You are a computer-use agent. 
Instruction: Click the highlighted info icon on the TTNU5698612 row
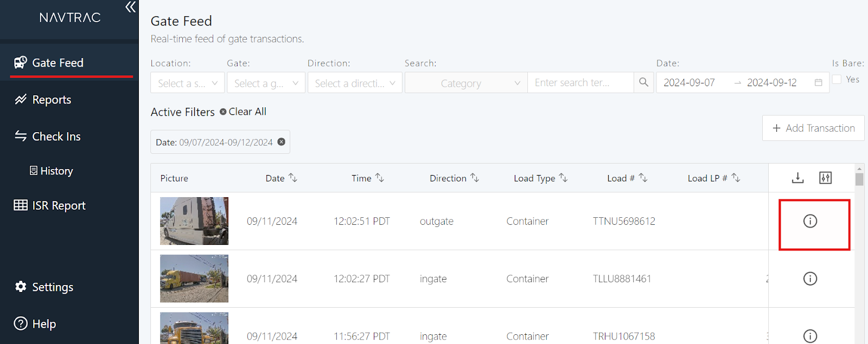tap(810, 222)
